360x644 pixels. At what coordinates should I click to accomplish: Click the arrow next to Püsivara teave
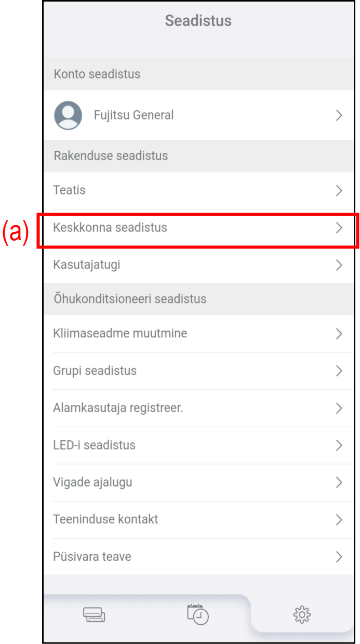tap(339, 557)
